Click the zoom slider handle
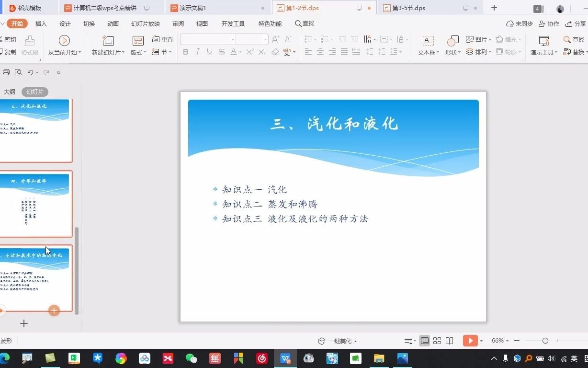 click(x=545, y=341)
